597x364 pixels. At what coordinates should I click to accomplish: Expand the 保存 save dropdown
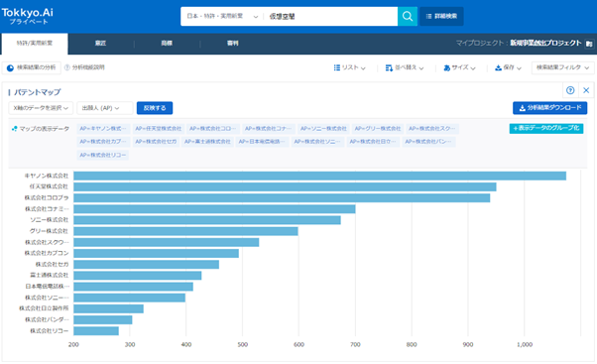[x=508, y=67]
